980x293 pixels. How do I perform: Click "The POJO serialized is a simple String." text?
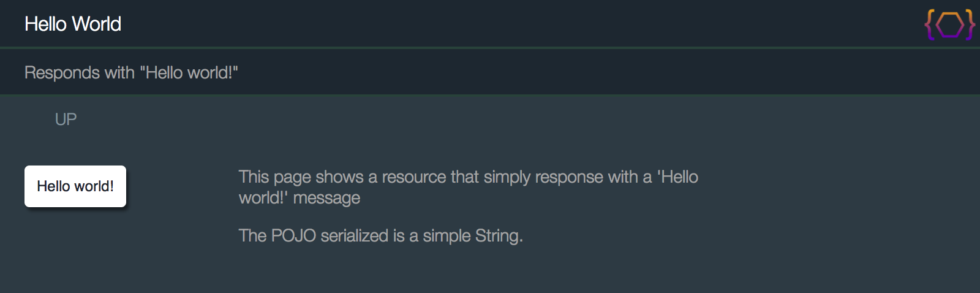380,236
